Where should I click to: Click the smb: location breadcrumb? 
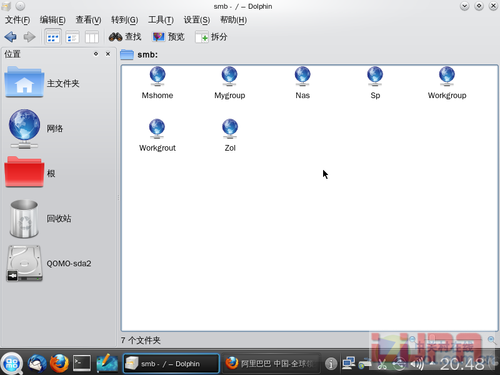[x=148, y=55]
